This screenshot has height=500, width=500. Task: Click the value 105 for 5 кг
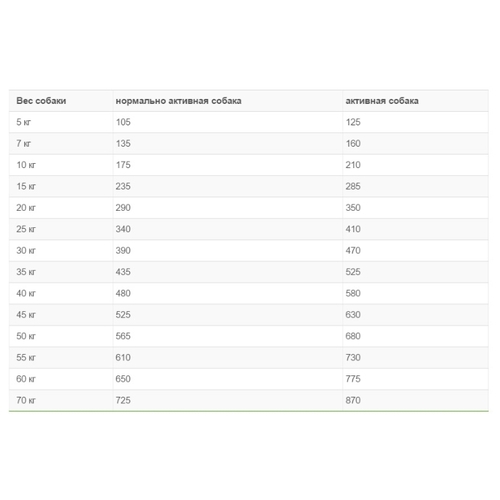click(123, 122)
